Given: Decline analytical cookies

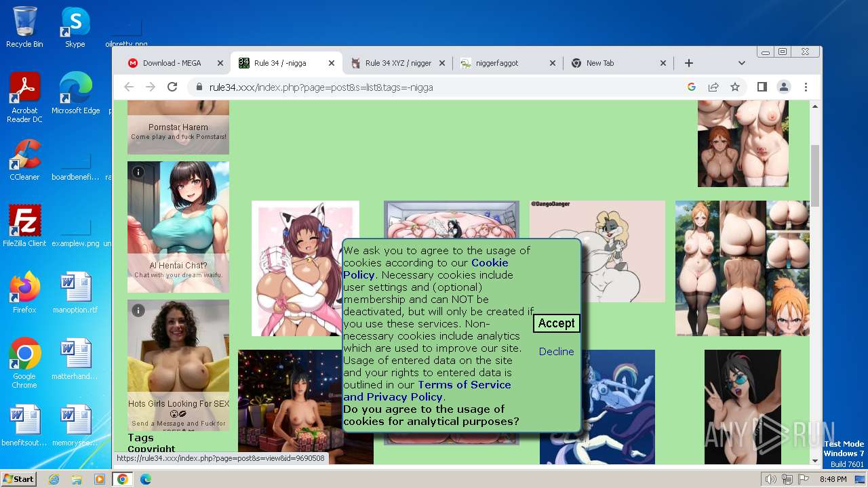Looking at the screenshot, I should point(556,351).
